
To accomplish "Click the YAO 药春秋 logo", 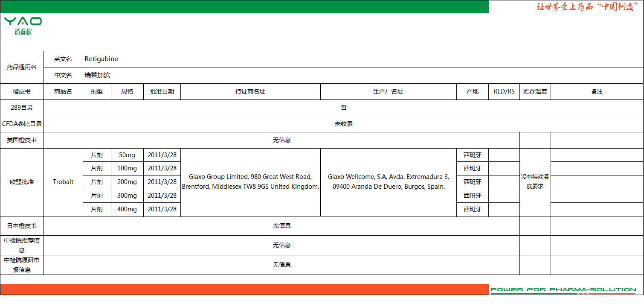I will pyautogui.click(x=23, y=26).
